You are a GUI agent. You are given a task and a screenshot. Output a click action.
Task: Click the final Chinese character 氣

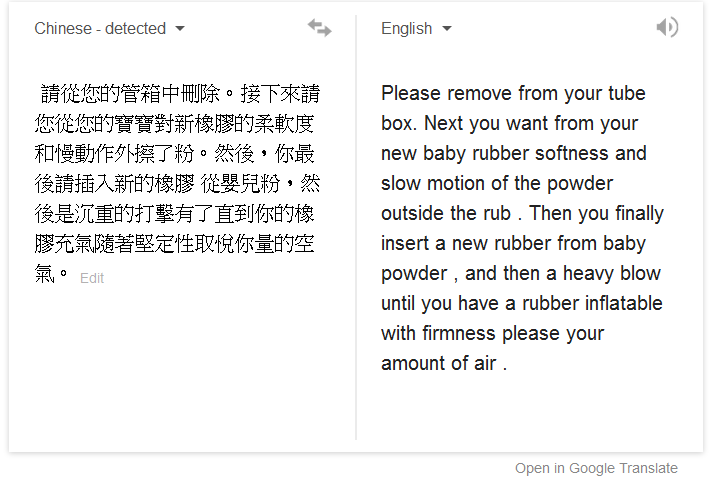(45, 274)
